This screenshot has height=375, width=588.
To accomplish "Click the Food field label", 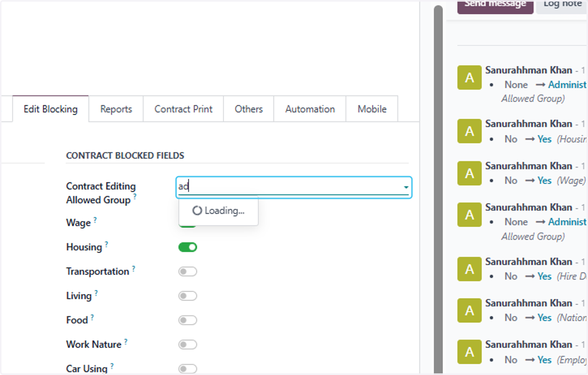I will point(77,320).
